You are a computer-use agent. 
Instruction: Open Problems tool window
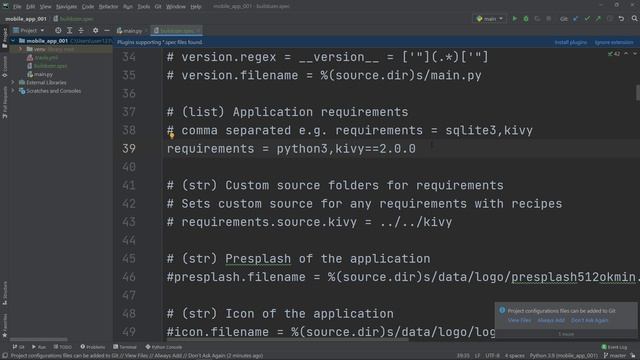point(93,347)
